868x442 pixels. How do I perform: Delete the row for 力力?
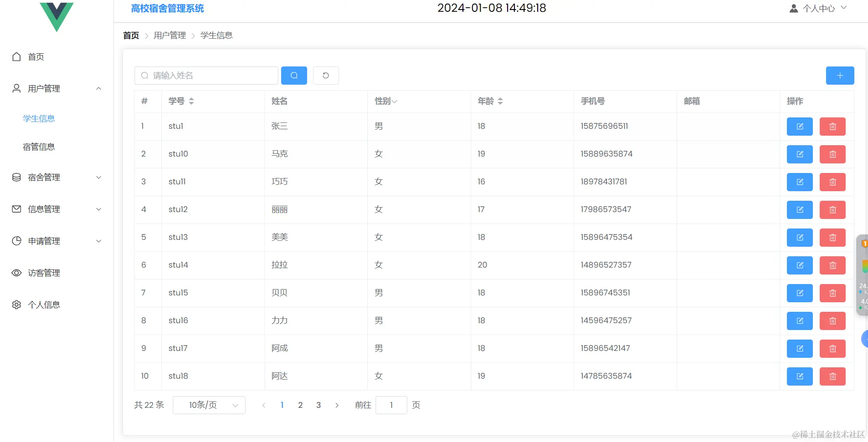[832, 321]
